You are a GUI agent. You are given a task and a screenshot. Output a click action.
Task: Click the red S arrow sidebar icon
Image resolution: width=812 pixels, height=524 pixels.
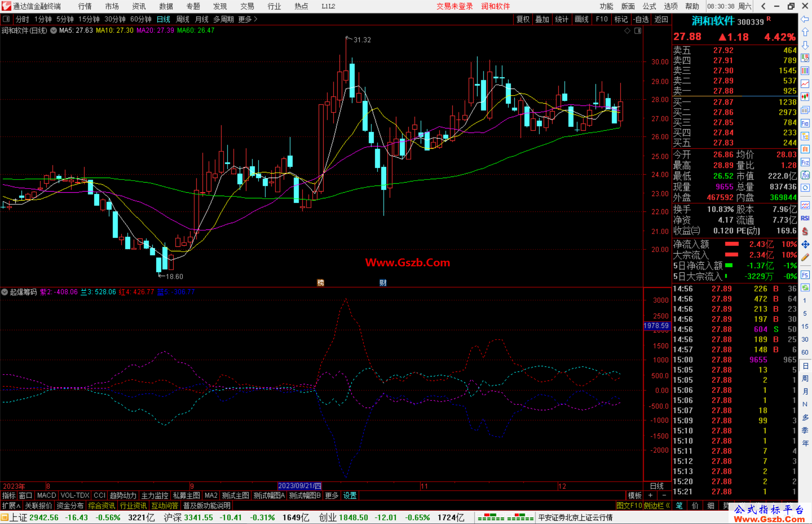click(805, 231)
